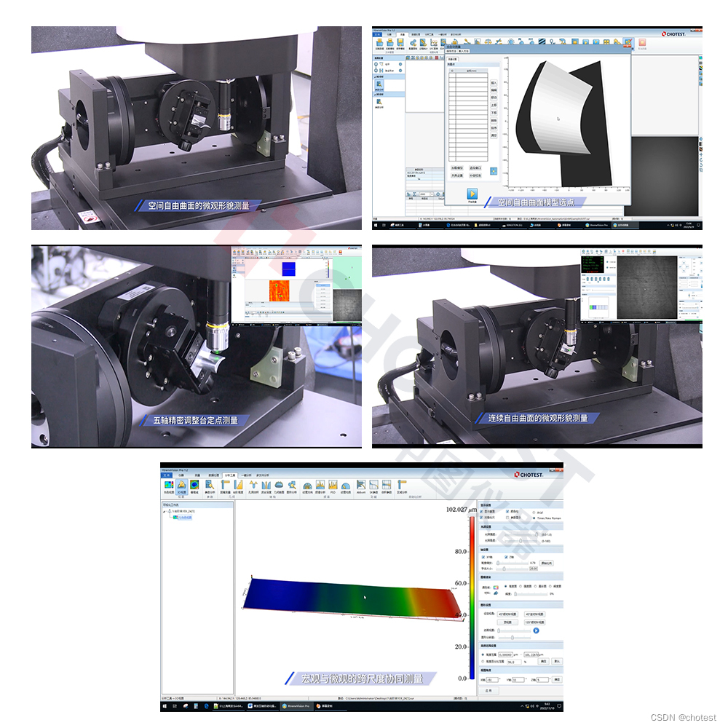Switch to the 多文件分析 multi-file analysis tab

pyautogui.click(x=263, y=475)
